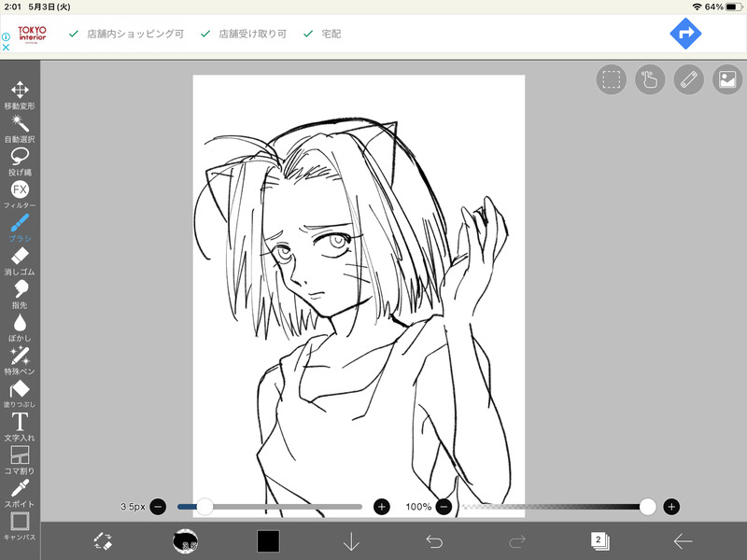Select the 文字入れ text tool
747x560 pixels.
coord(20,427)
